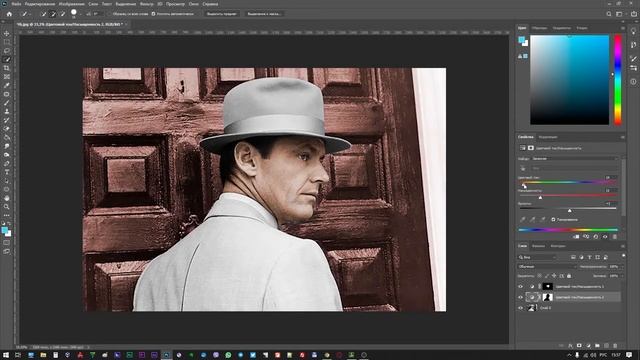Image resolution: width=640 pixels, height=360 pixels.
Task: Select the Rectangular Marquee tool
Action: tap(7, 42)
